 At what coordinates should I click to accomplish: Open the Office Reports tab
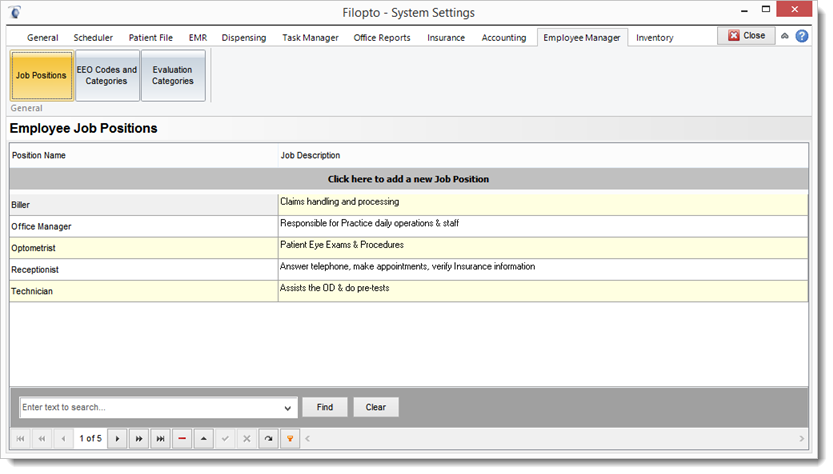(382, 38)
